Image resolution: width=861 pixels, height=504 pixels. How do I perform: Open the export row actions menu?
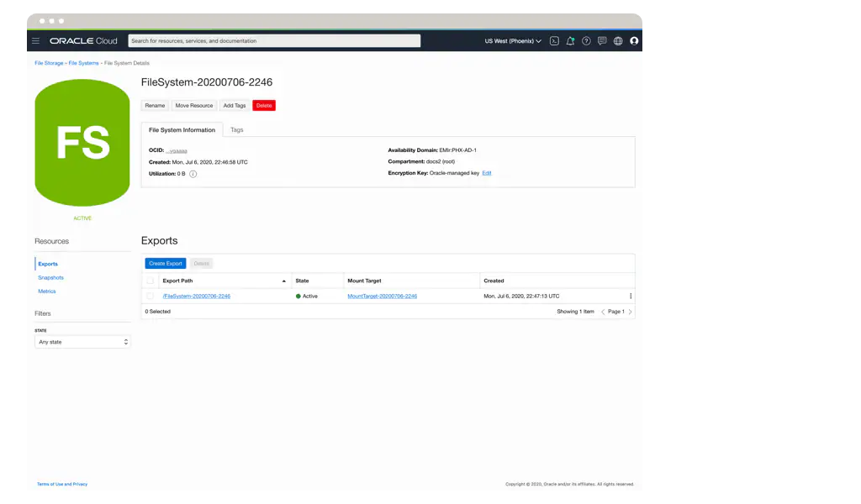point(631,296)
